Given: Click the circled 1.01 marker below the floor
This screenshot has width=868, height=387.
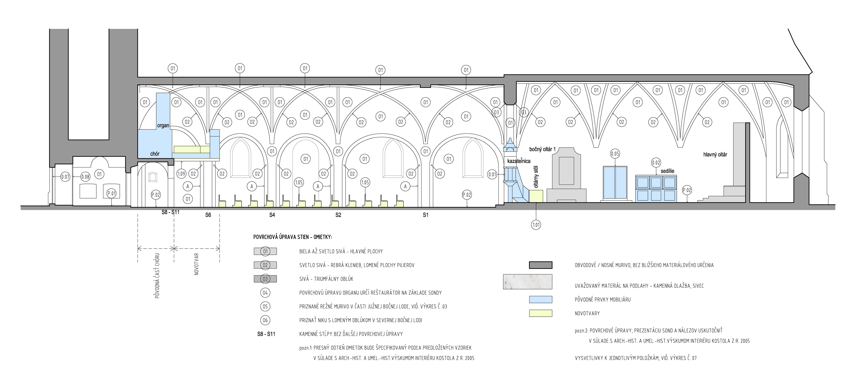Looking at the screenshot, I should point(536,225).
